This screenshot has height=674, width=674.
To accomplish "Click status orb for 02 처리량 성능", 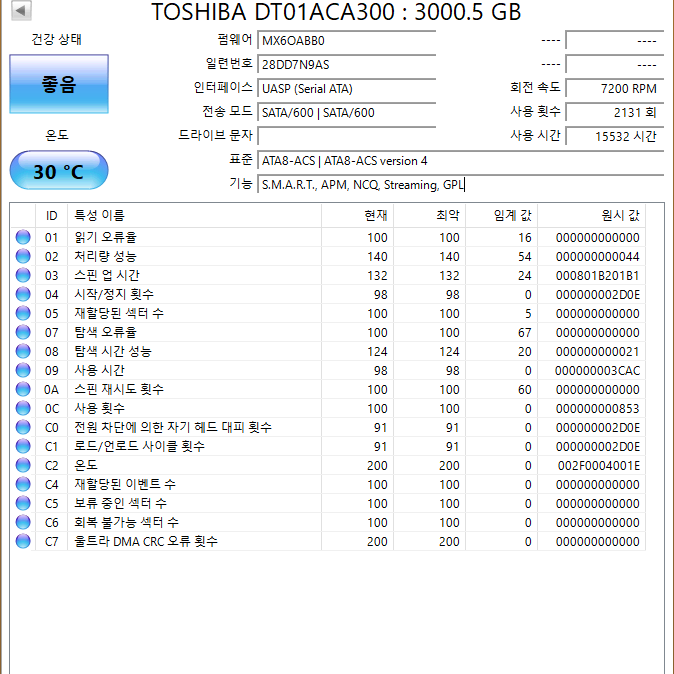I will [23, 256].
